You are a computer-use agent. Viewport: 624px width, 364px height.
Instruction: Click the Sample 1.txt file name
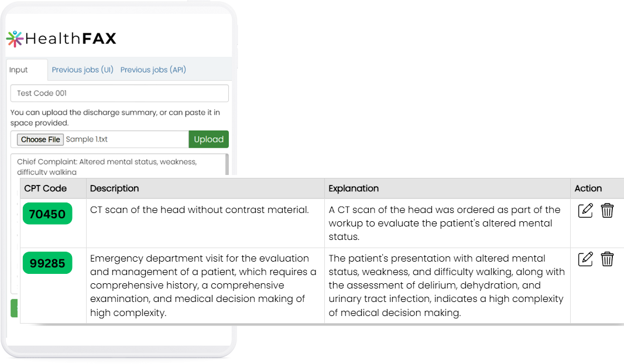pos(87,139)
